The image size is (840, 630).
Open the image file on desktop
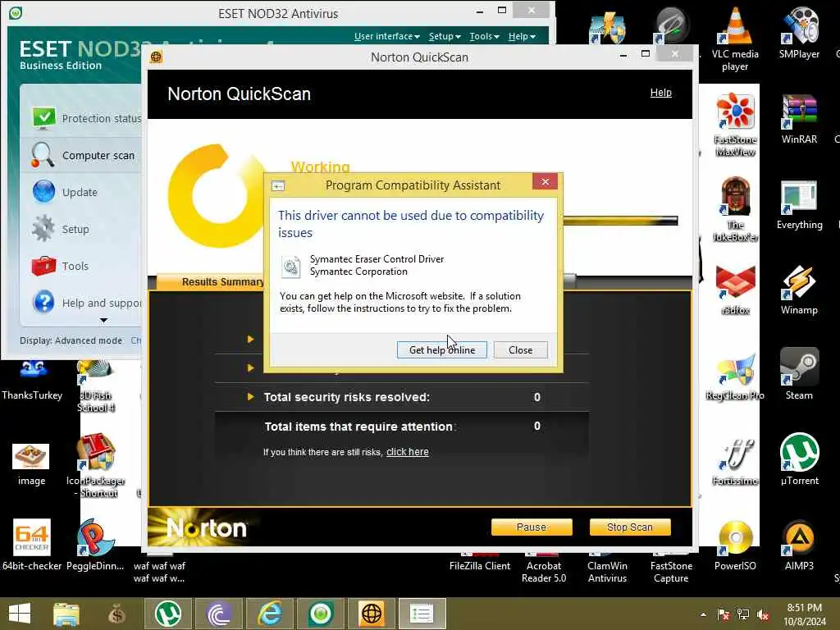31,464
